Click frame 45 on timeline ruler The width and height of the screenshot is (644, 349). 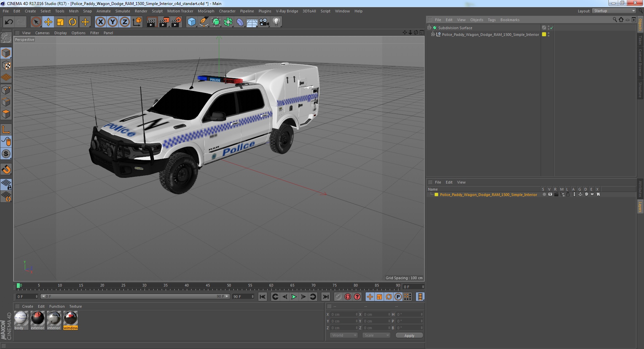click(208, 286)
